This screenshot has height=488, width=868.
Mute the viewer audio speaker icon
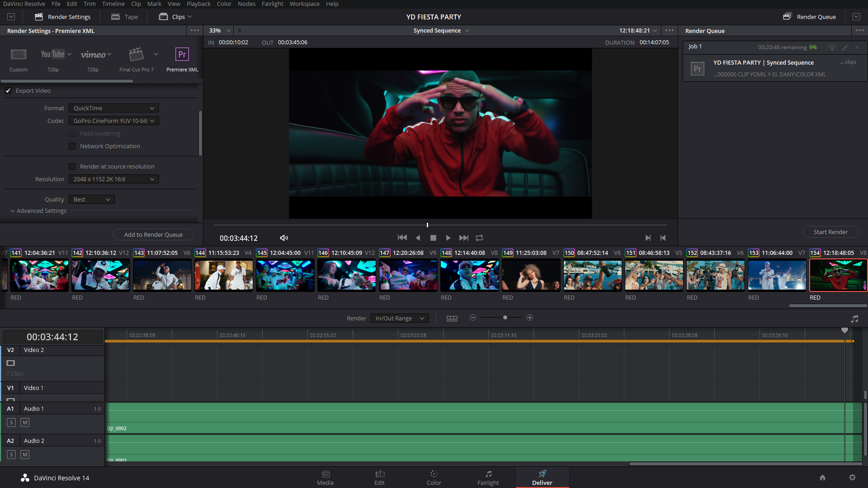(x=284, y=238)
